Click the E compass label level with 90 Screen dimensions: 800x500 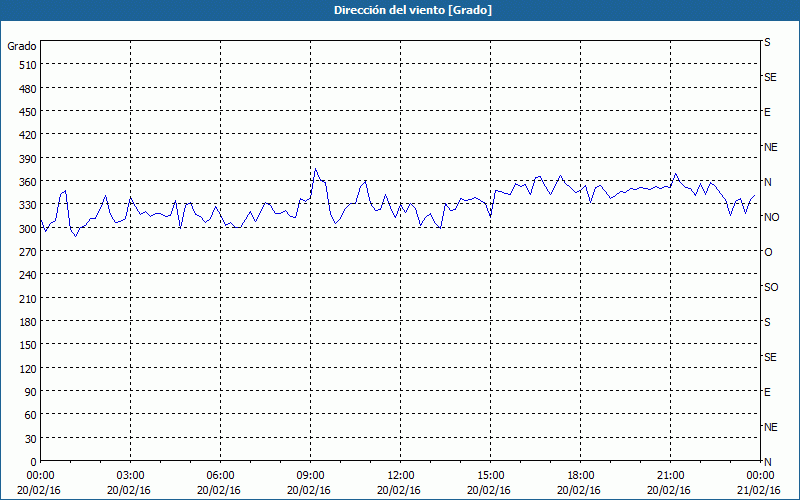pyautogui.click(x=767, y=392)
